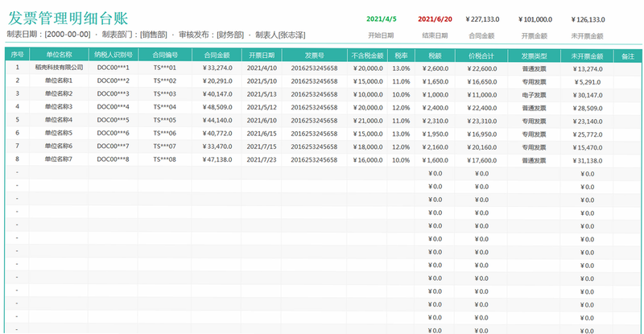Screen dimensions: 644x334
Task: Click the 稻壳科技有限公司 company cell
Action: 59,68
